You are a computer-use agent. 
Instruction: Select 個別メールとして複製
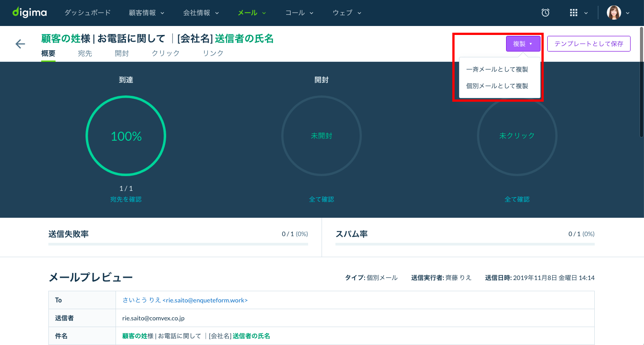pyautogui.click(x=497, y=86)
